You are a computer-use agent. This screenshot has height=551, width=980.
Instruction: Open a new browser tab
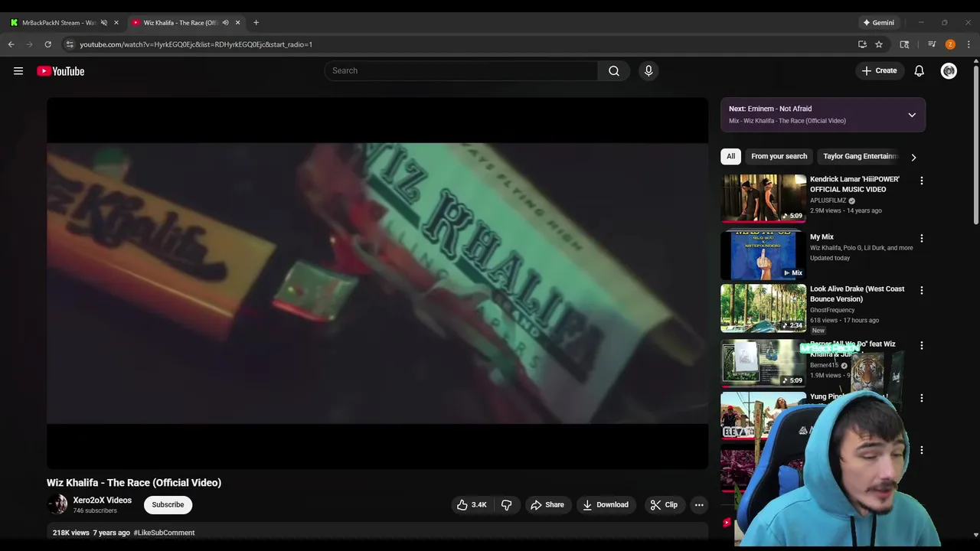[256, 23]
